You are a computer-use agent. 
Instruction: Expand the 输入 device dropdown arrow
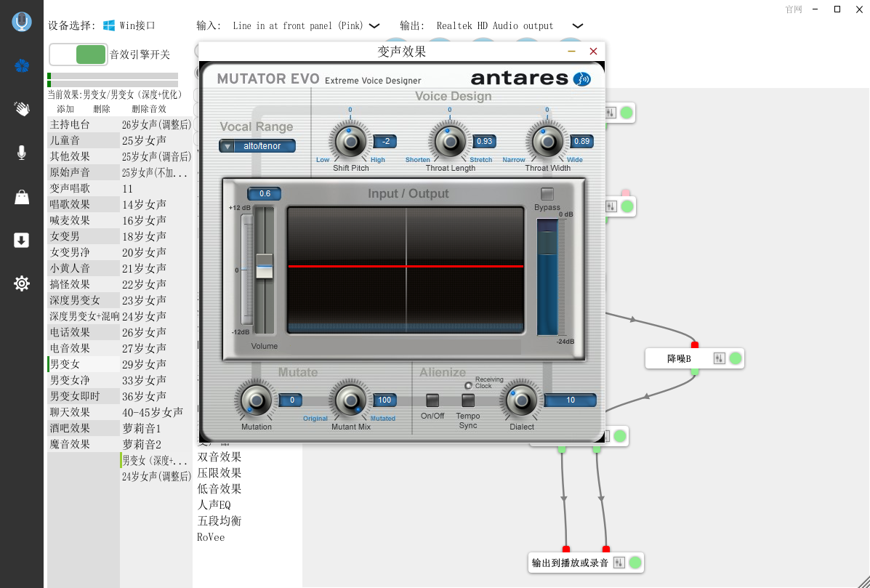click(374, 26)
